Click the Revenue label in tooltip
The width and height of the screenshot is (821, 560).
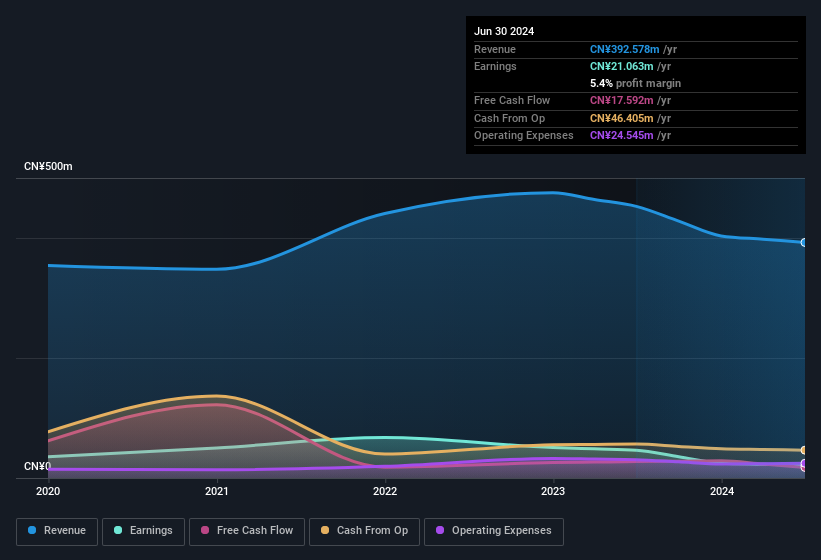point(495,49)
